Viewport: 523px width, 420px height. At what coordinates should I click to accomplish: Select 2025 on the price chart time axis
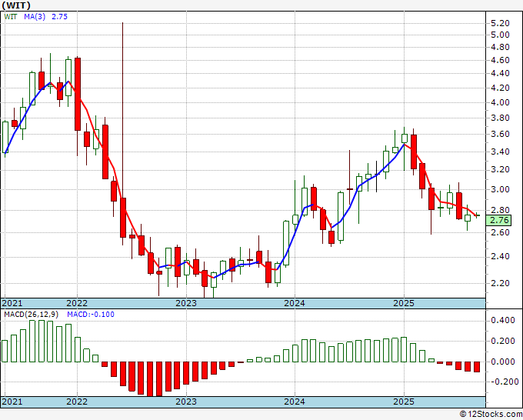(404, 303)
